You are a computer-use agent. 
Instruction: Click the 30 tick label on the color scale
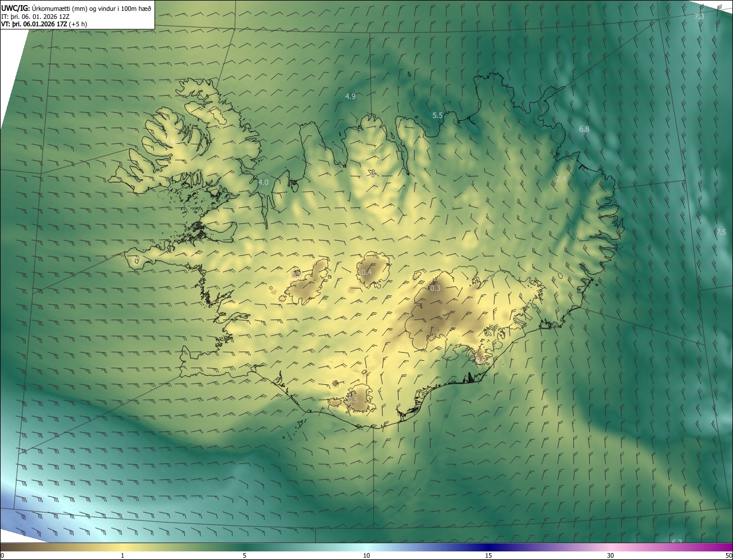[610, 556]
